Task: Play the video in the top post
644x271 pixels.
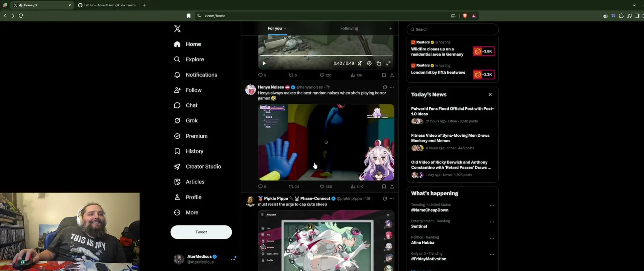Action: click(264, 63)
